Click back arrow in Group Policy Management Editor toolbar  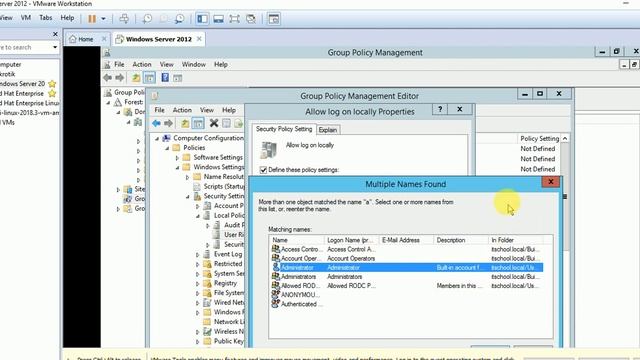156,123
